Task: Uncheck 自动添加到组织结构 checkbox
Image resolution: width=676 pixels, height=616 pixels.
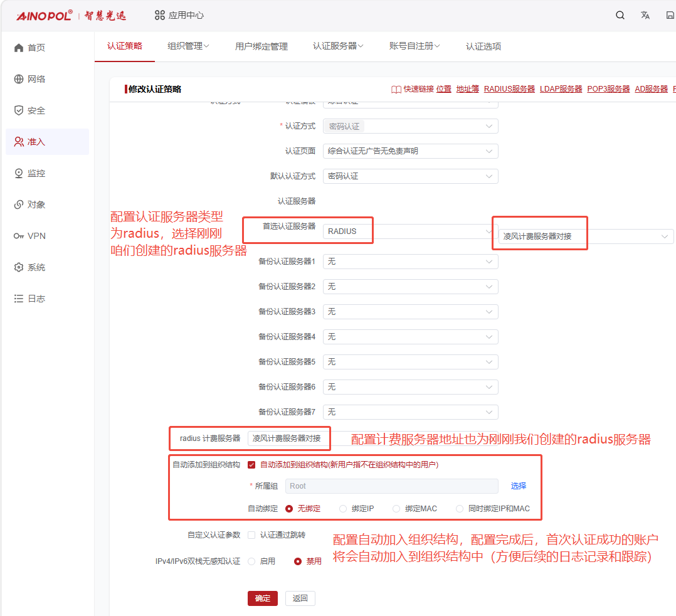Action: 251,465
